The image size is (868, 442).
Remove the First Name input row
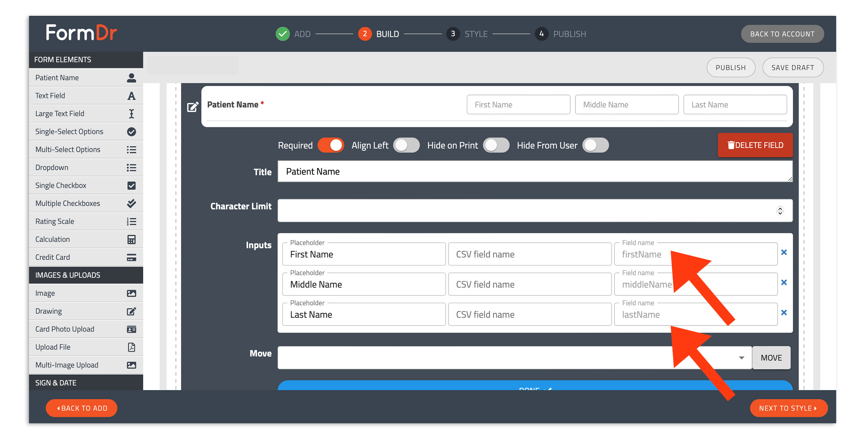click(784, 252)
